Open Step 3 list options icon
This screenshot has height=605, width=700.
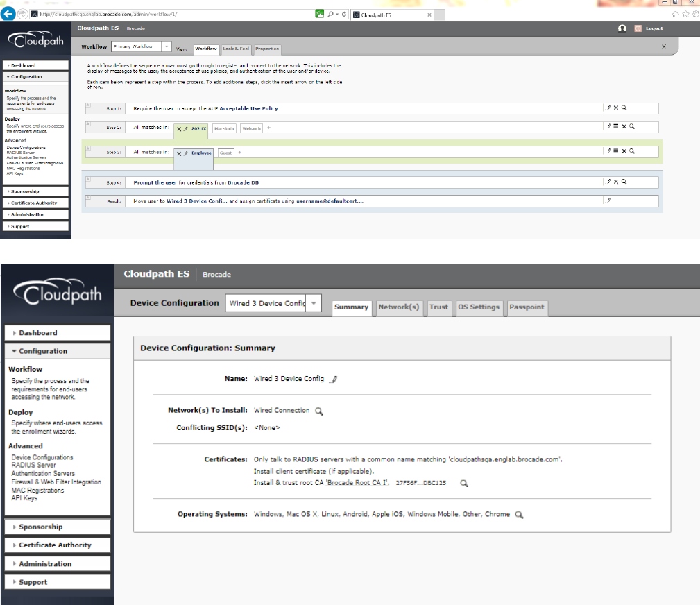616,151
